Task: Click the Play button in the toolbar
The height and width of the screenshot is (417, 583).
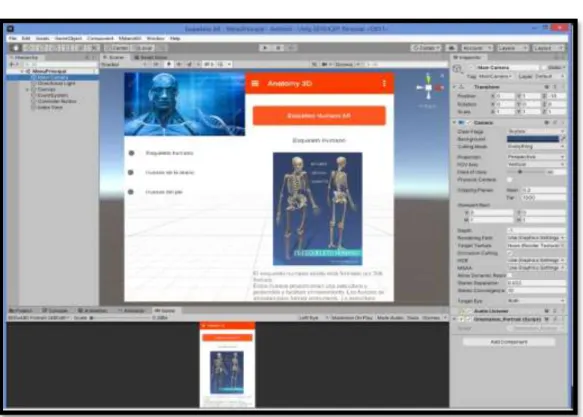Action: 265,48
